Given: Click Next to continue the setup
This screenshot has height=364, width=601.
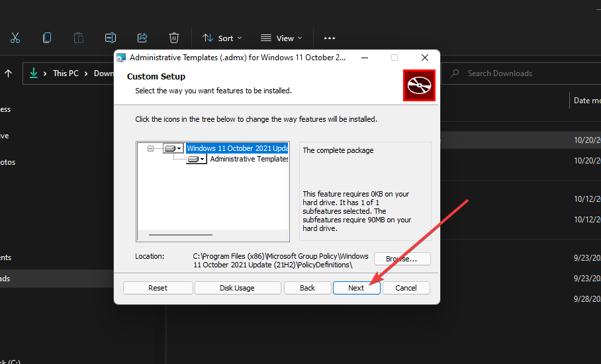Looking at the screenshot, I should click(x=357, y=288).
